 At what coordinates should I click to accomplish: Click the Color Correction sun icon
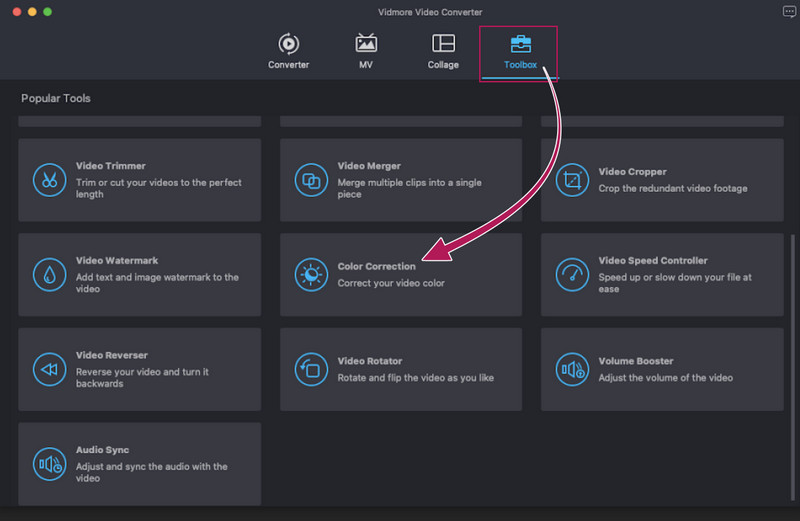tap(310, 274)
